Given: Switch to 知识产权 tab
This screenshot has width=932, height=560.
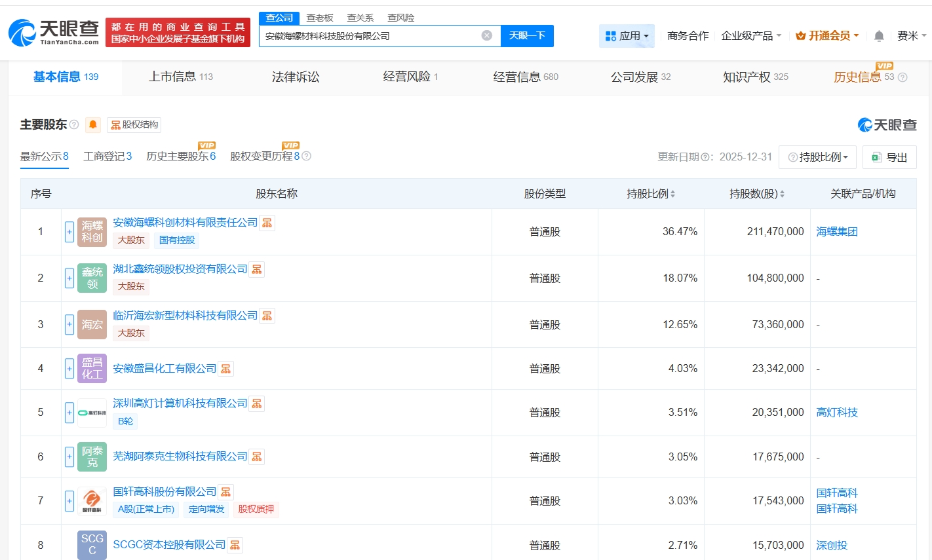Looking at the screenshot, I should [755, 77].
